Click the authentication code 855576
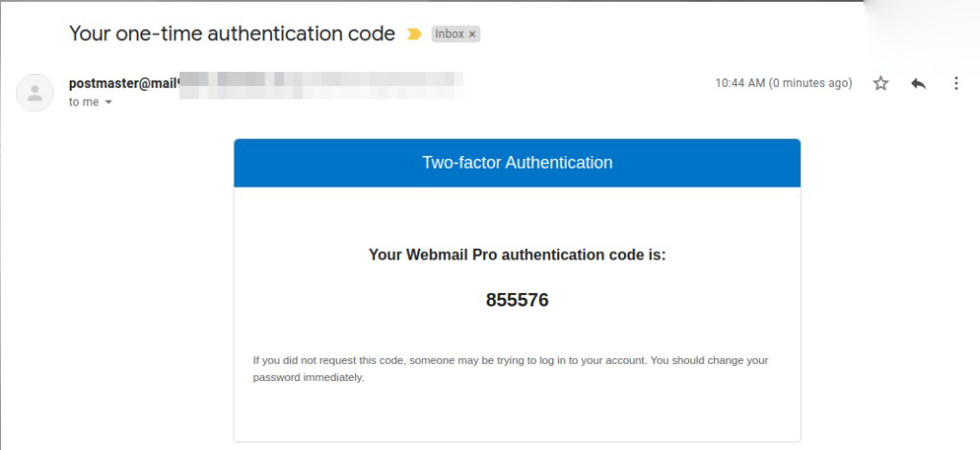Screen dimensions: 980x450 517,300
